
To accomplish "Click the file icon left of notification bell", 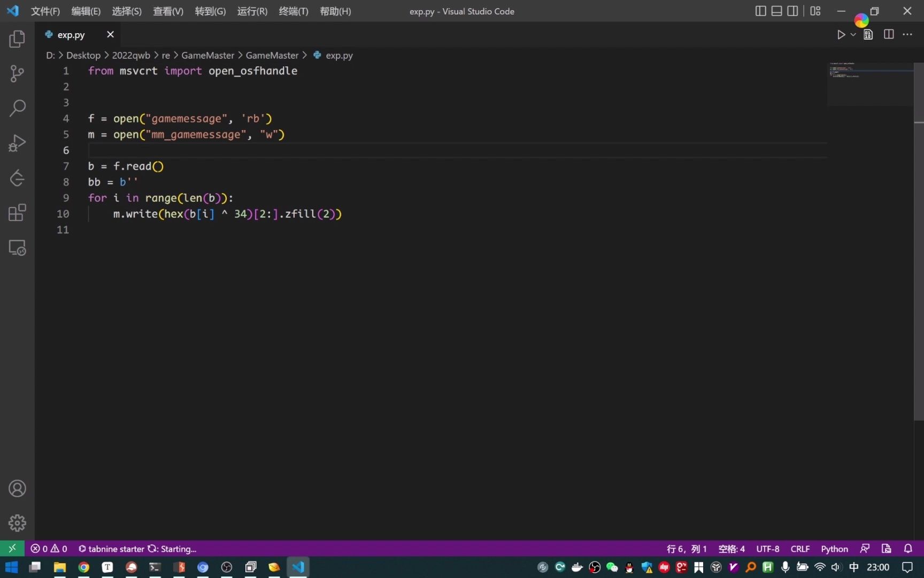I will tap(887, 549).
